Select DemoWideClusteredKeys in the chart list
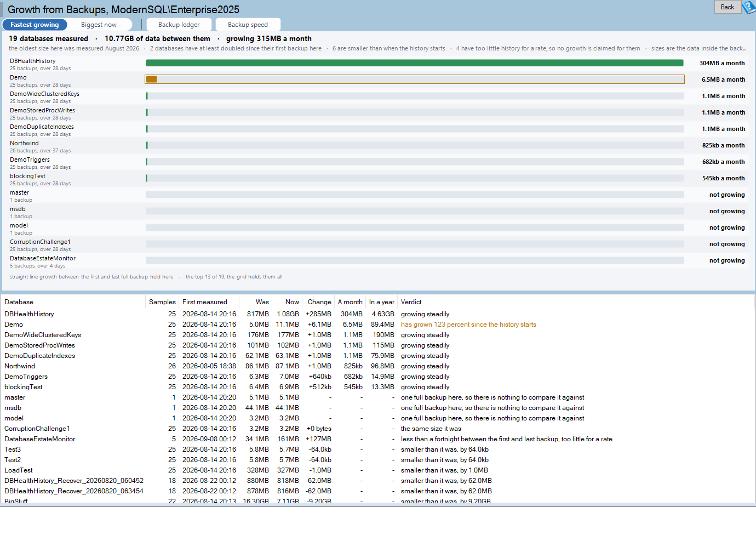756x535 pixels. 44,94
